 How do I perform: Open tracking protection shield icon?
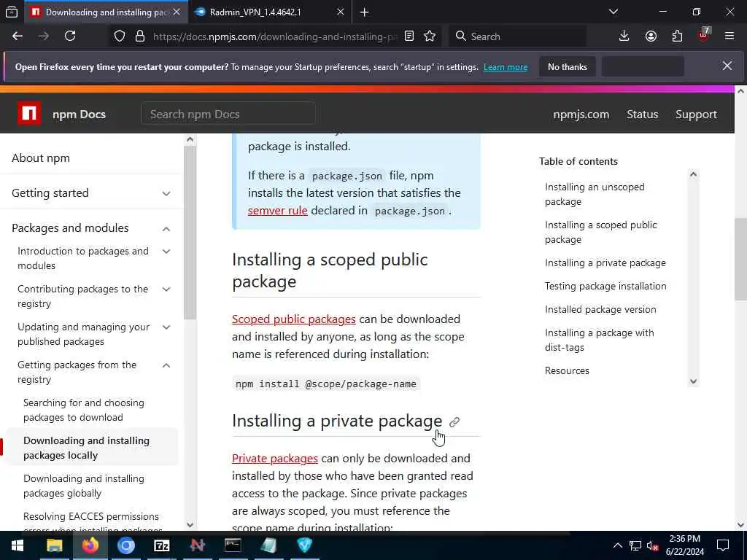click(120, 36)
